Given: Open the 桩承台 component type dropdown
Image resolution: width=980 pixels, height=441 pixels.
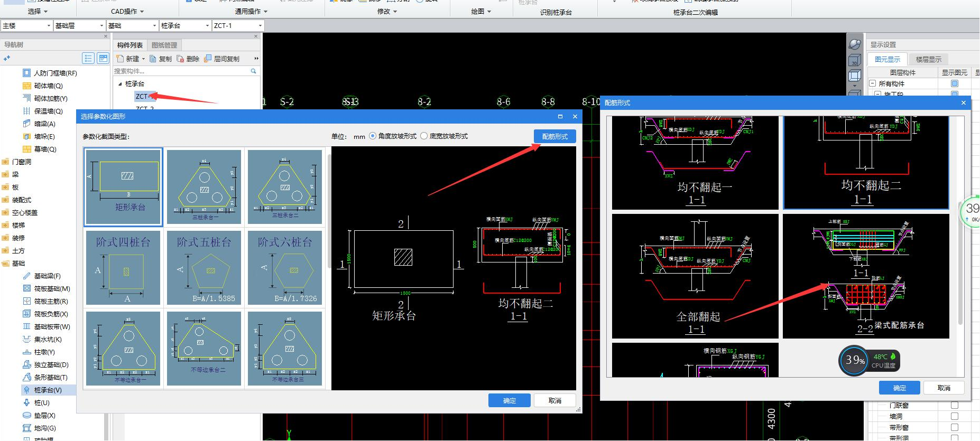Looking at the screenshot, I should click(x=208, y=25).
